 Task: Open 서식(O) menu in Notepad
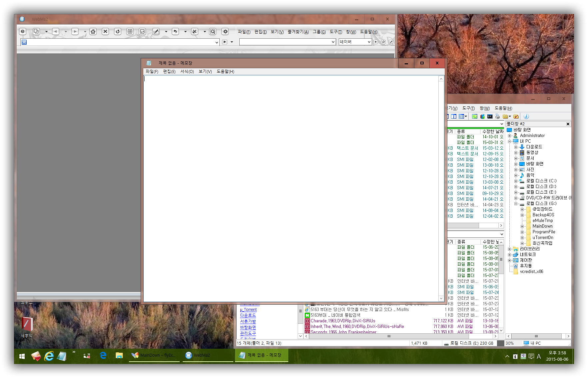187,72
